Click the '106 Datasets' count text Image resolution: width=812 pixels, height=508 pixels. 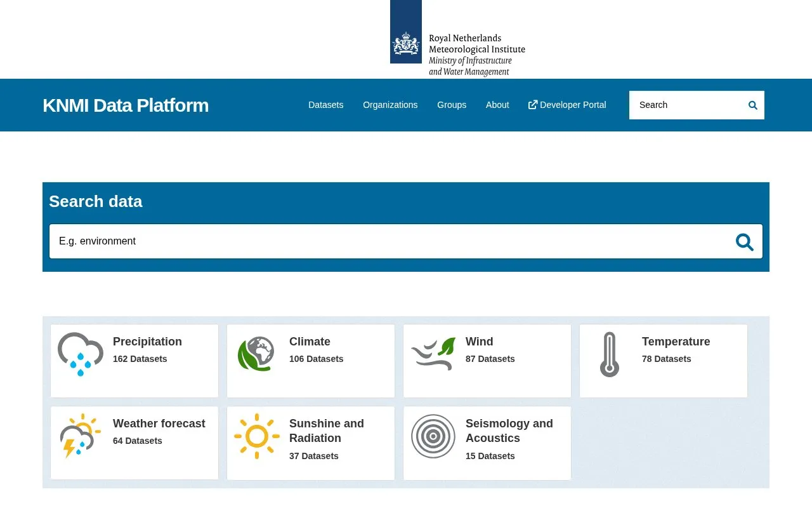click(317, 359)
